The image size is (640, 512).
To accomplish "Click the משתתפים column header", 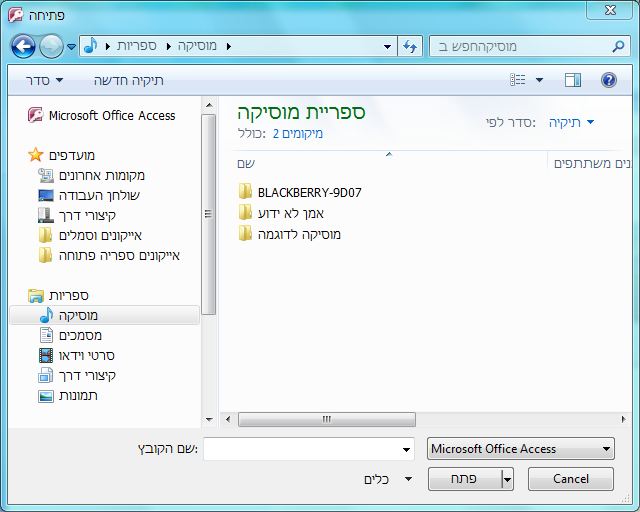I will (x=590, y=163).
